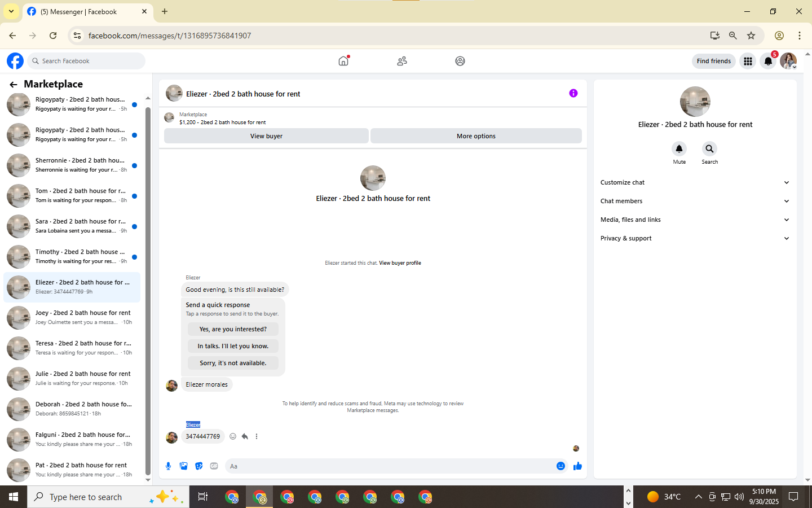Open the Windows Start menu

point(14,497)
